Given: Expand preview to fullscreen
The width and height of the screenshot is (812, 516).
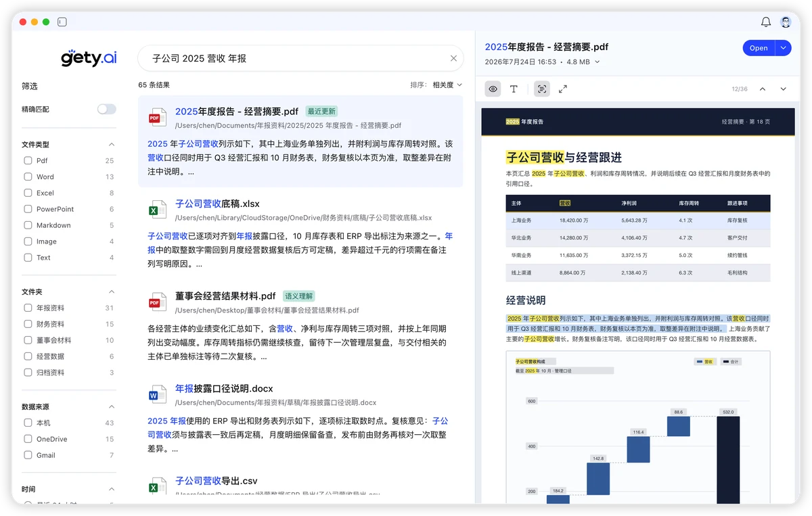Looking at the screenshot, I should click(x=563, y=89).
